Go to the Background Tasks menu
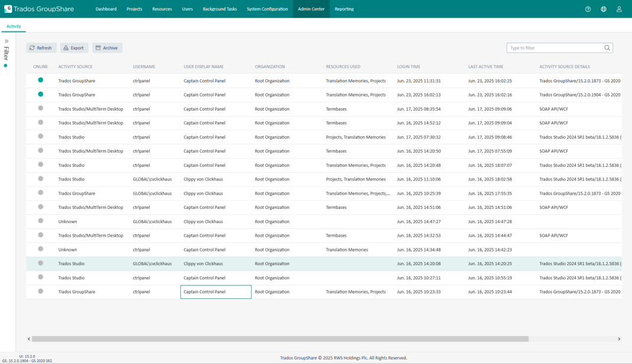This screenshot has width=632, height=364. [x=220, y=9]
